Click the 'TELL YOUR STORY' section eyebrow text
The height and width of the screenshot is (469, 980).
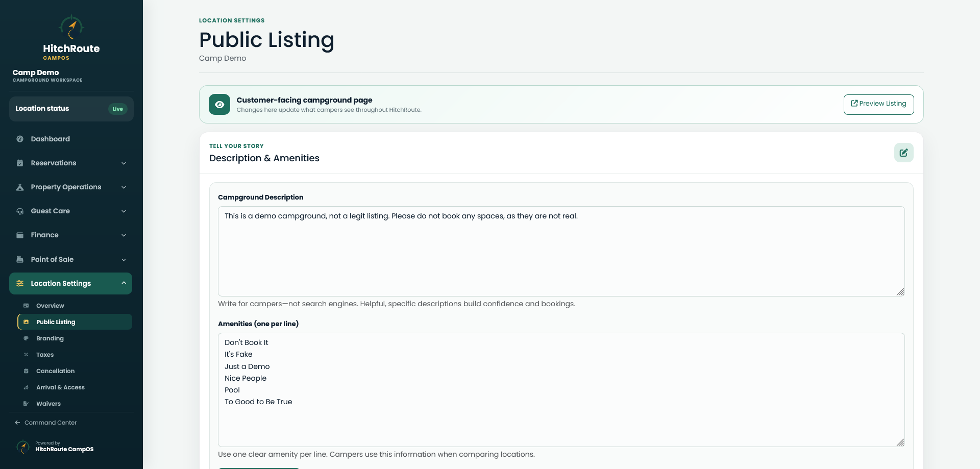click(236, 146)
